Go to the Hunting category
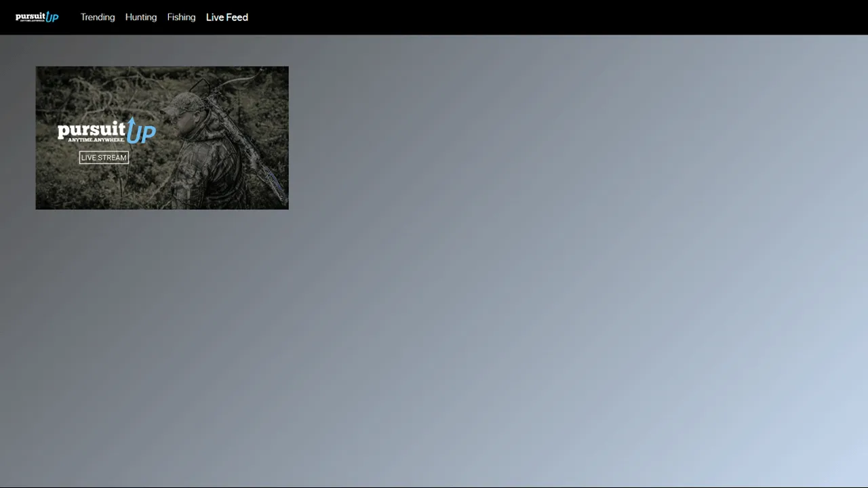The image size is (868, 488). coord(140,17)
